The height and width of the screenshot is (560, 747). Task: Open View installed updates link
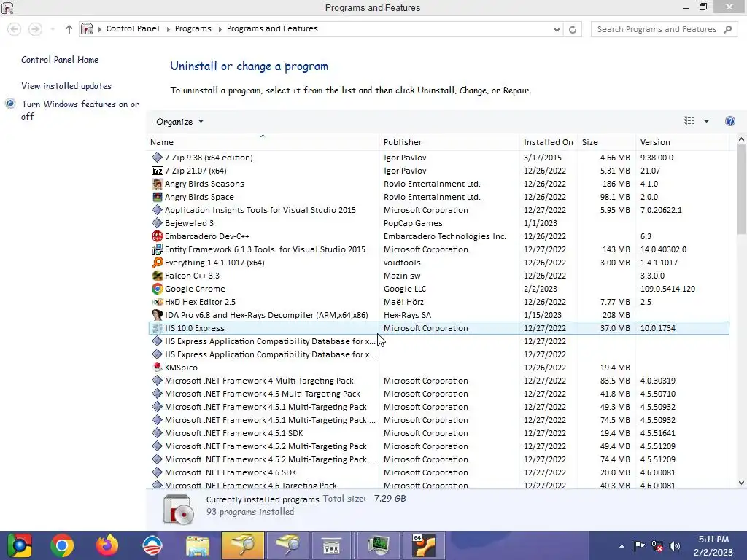point(66,86)
